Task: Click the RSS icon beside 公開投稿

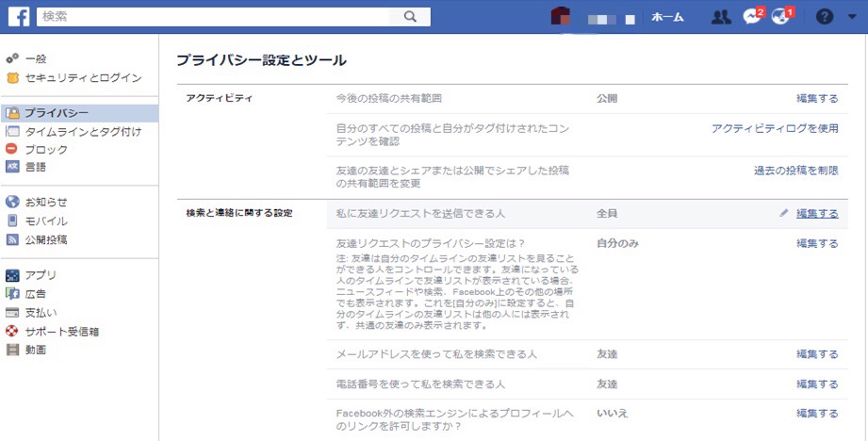Action: [12, 239]
